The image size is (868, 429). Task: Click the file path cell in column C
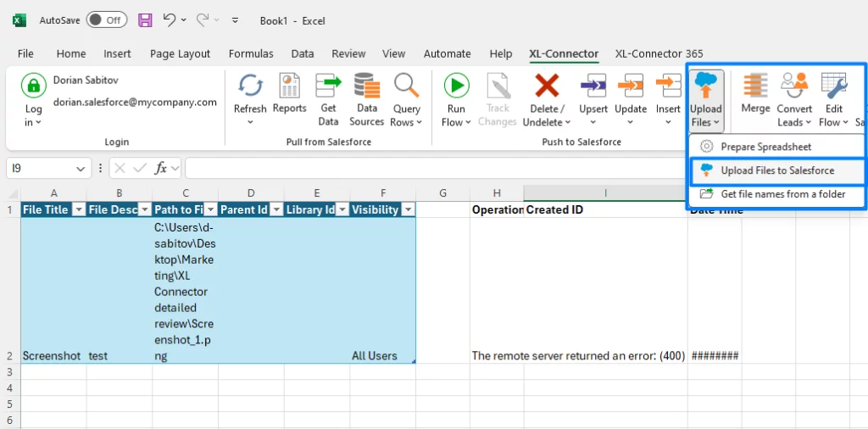point(185,291)
